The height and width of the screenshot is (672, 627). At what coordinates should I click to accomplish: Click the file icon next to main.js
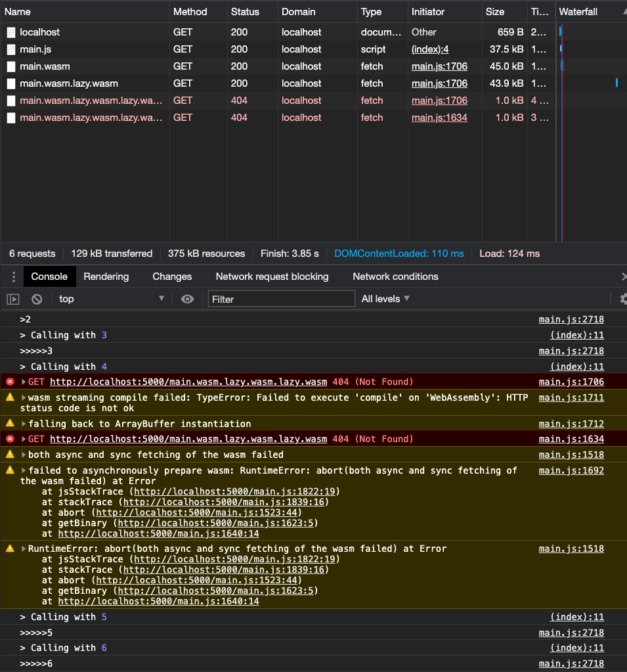click(x=11, y=50)
